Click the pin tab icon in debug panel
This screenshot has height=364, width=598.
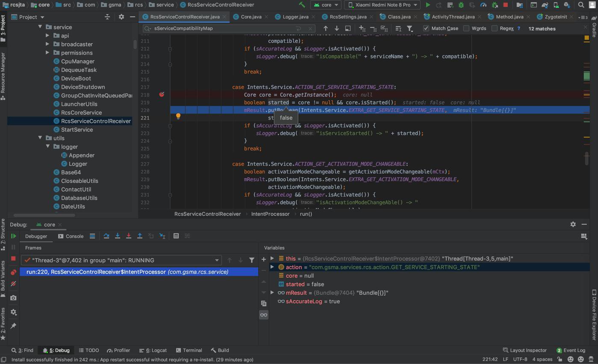coord(13,326)
